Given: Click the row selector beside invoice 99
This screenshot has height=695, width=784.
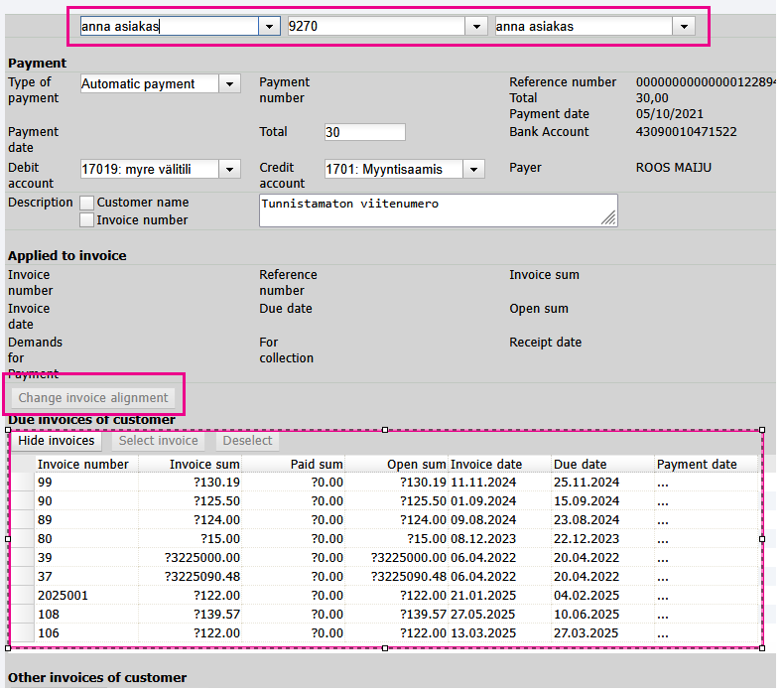Looking at the screenshot, I should 23,483.
